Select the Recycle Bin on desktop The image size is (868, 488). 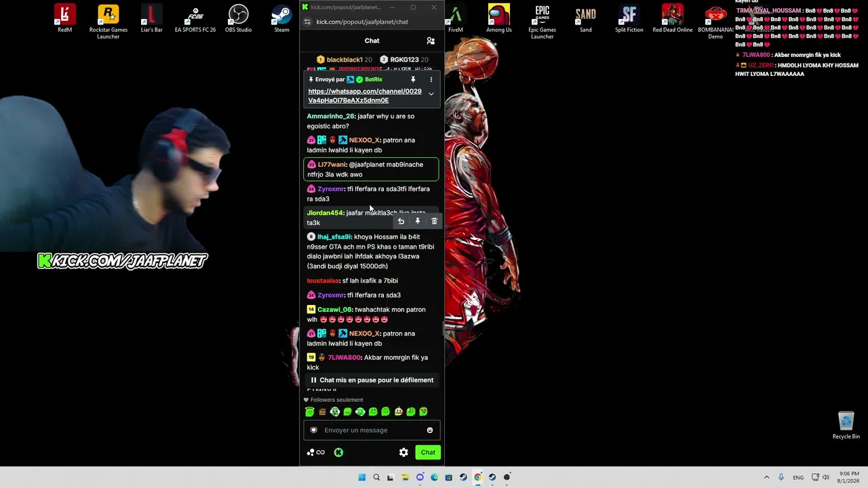846,426
